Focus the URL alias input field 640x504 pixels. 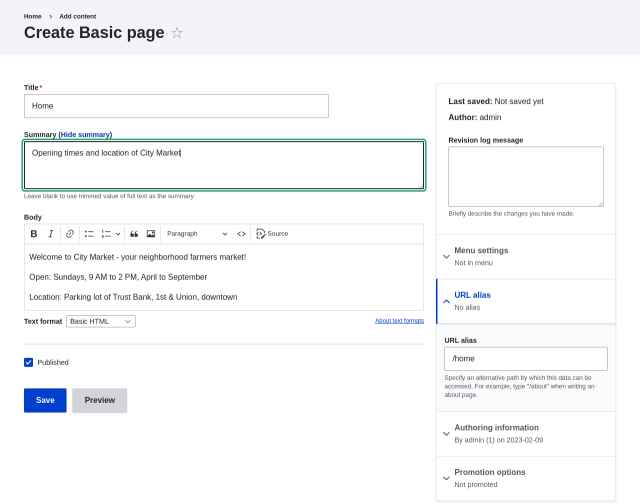pyautogui.click(x=526, y=359)
